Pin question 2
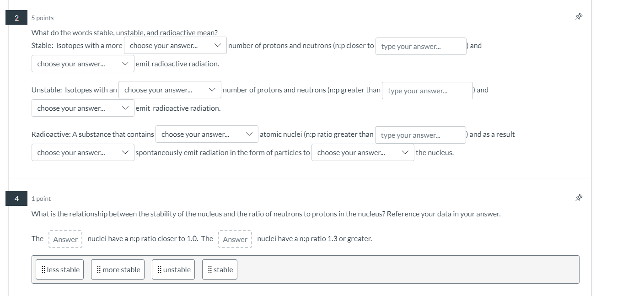644x296 pixels. click(x=578, y=16)
